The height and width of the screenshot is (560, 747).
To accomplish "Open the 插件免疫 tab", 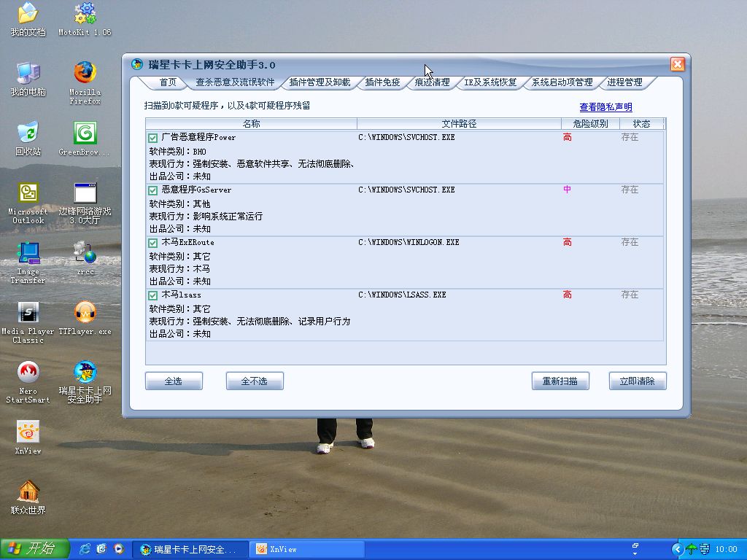I will [382, 82].
